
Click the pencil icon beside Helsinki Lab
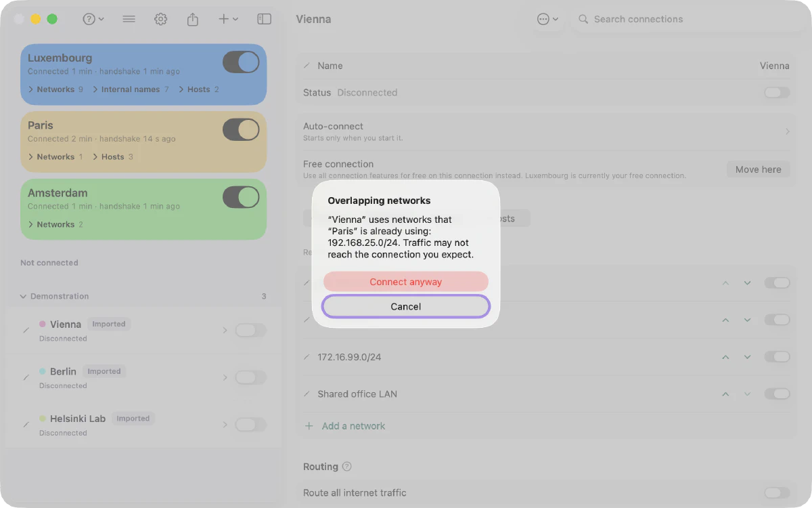tap(26, 425)
